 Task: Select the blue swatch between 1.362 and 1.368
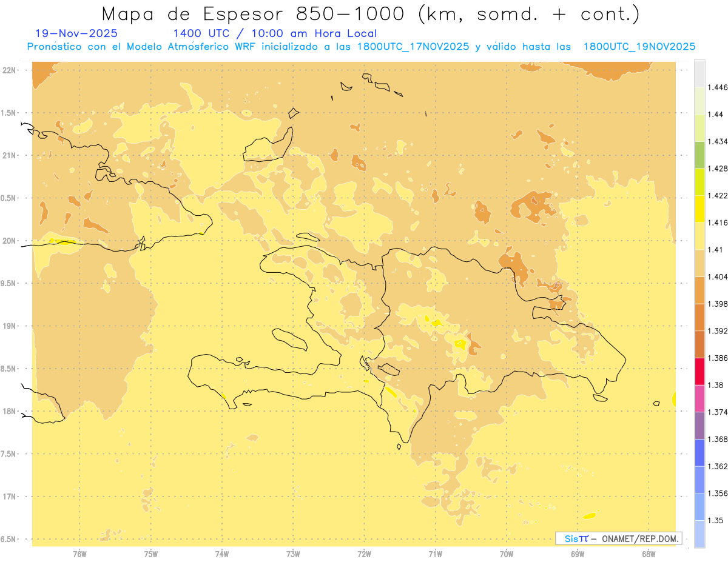(x=699, y=453)
